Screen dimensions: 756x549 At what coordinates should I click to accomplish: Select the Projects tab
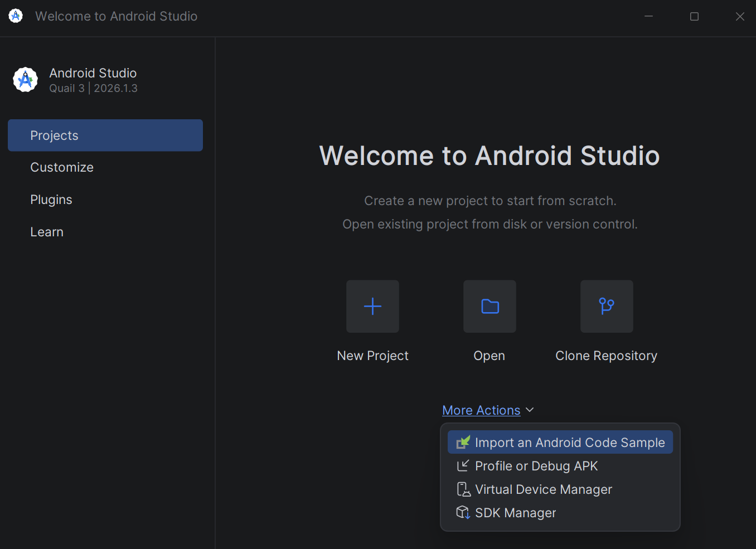click(105, 135)
